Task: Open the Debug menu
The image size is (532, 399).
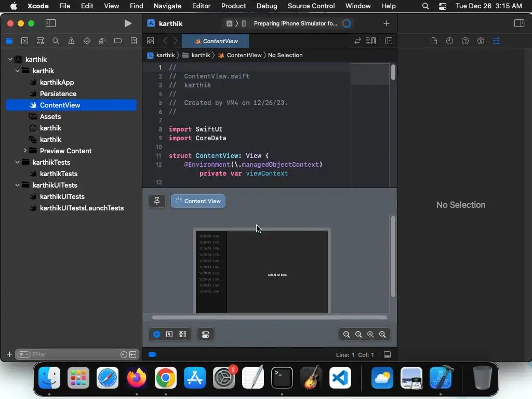Action: point(267,6)
